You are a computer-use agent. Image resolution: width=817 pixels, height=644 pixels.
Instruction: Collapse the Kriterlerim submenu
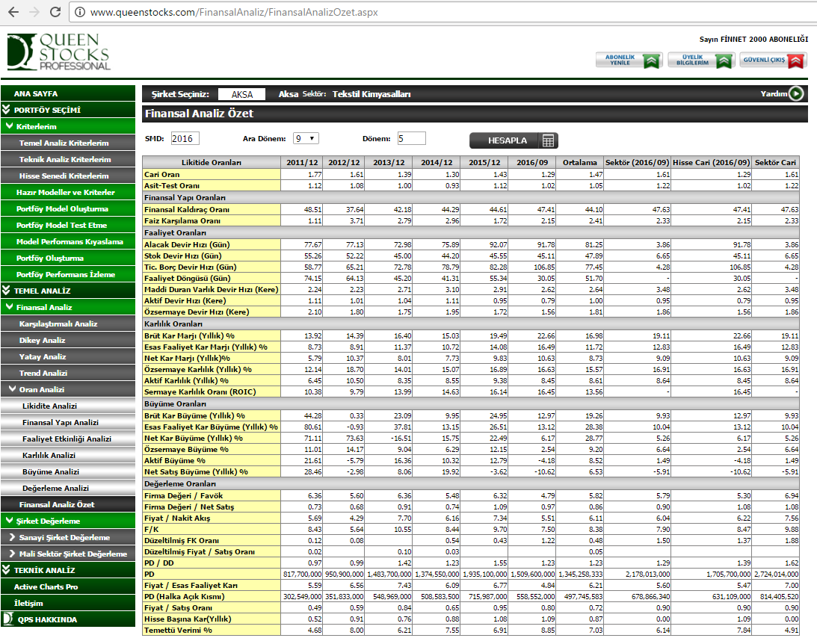point(10,126)
